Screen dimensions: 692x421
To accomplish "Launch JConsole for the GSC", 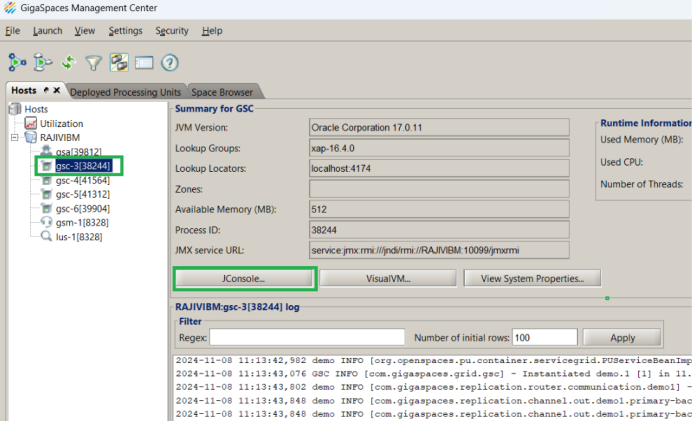I will (244, 278).
